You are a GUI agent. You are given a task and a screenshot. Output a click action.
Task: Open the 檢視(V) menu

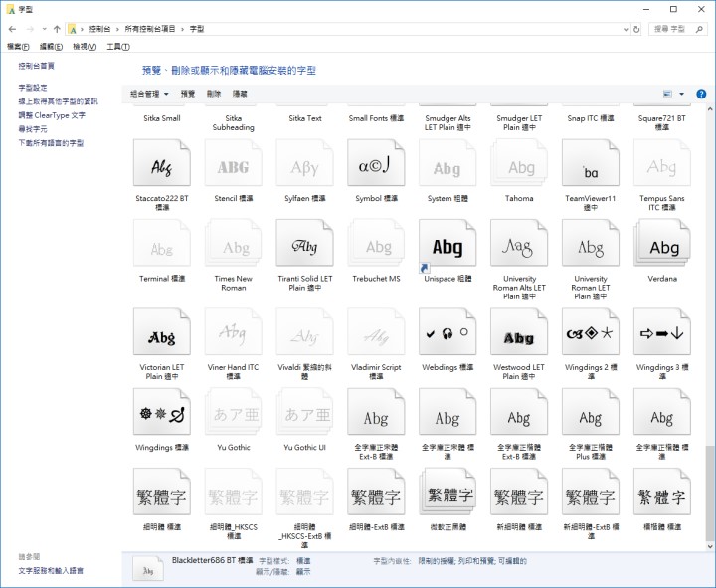tap(85, 47)
